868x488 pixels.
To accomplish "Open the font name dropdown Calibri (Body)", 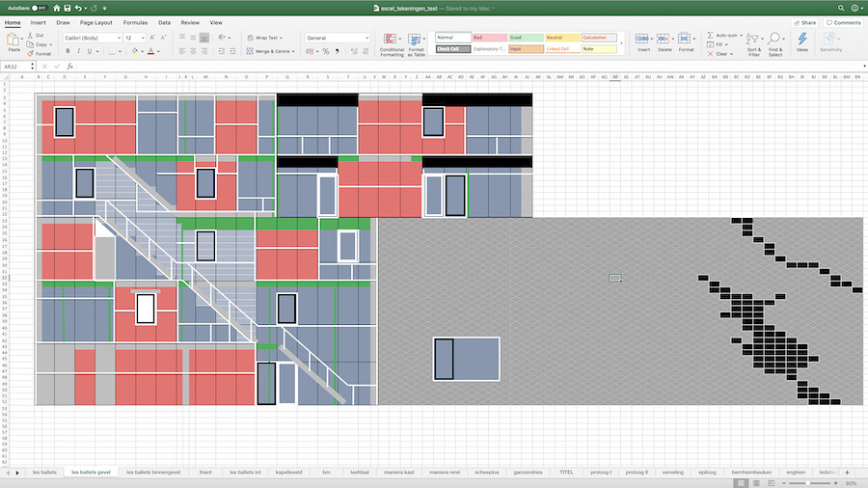I will click(x=90, y=38).
